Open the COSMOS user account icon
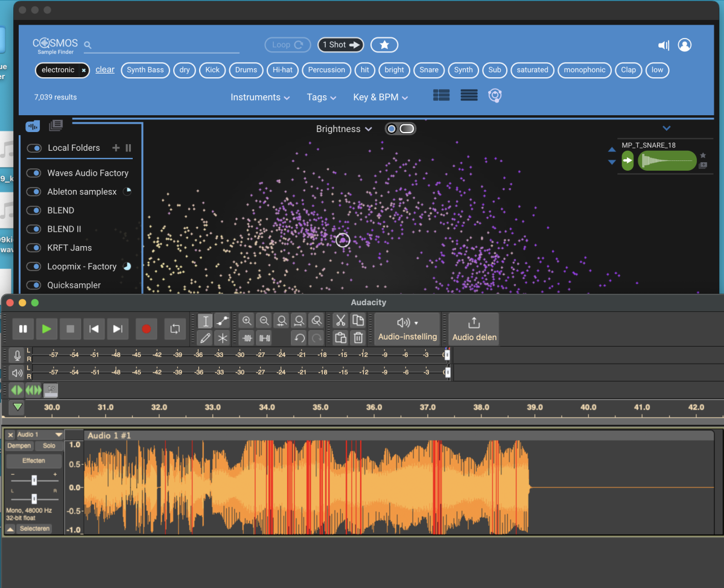Screen dimensions: 724x588 pos(685,45)
